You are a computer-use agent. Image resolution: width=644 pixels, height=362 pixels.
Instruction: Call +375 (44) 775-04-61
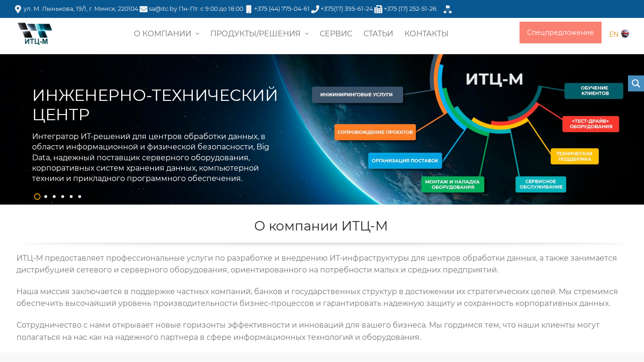click(x=281, y=9)
